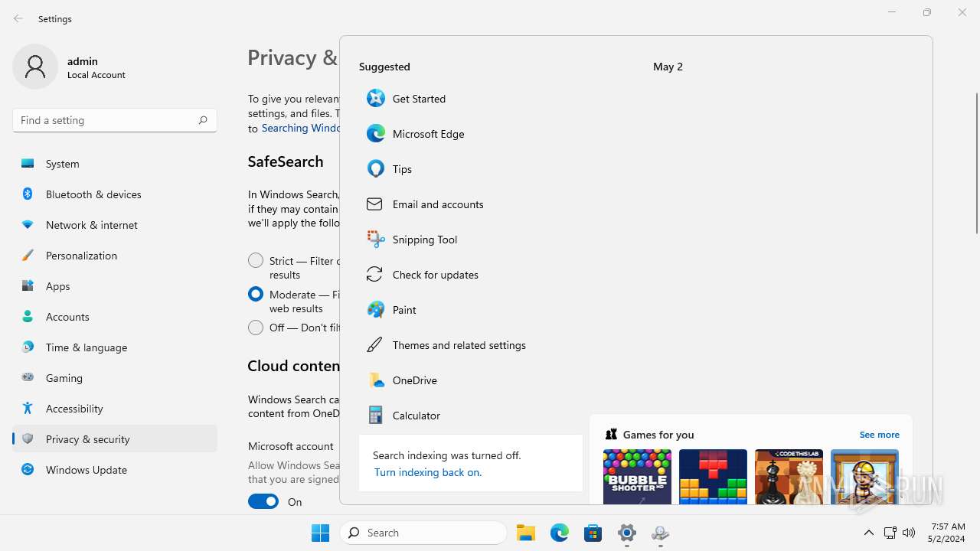This screenshot has height=551, width=980.
Task: Click the Settings gear in the taskbar
Action: 627,533
